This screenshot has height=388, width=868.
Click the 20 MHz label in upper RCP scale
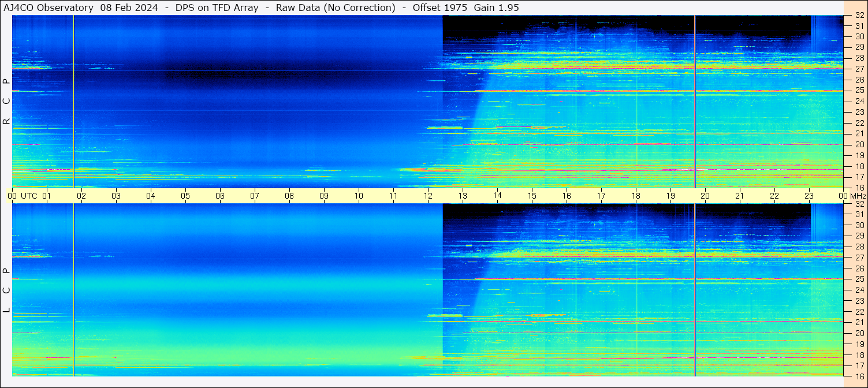click(x=859, y=144)
